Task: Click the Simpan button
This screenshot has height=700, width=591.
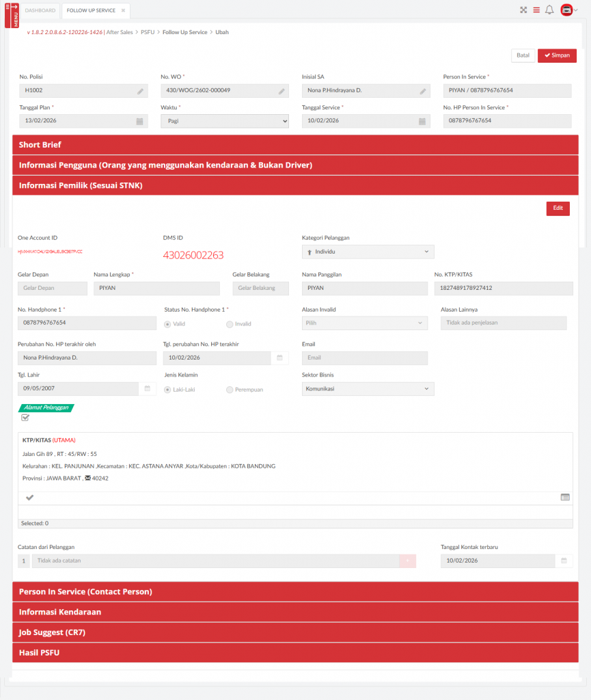Action: (x=557, y=55)
